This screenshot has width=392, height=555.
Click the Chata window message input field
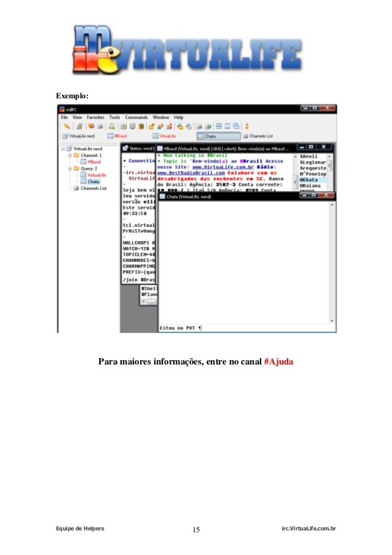point(246,328)
